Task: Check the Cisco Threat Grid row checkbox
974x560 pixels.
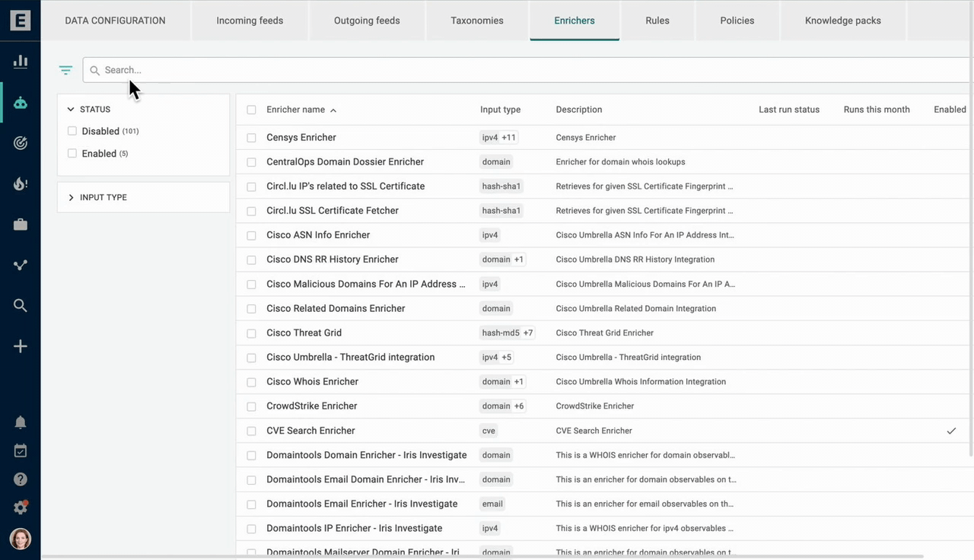Action: [251, 333]
